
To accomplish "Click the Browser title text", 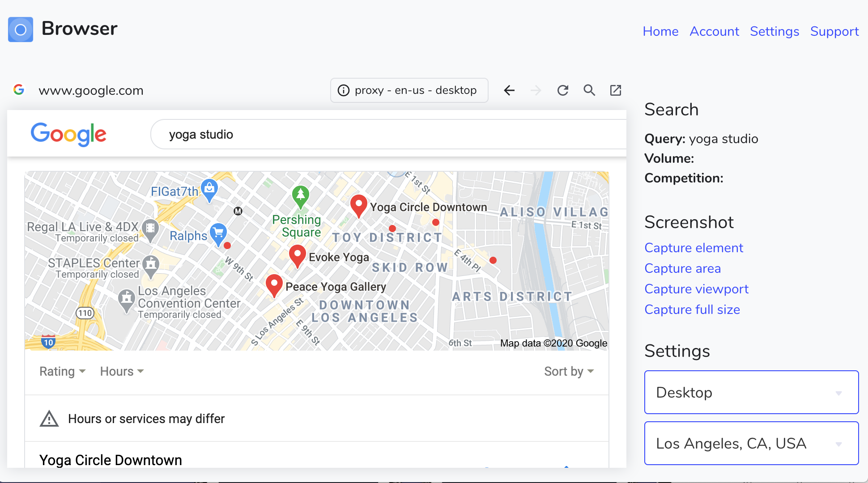I will pos(79,29).
